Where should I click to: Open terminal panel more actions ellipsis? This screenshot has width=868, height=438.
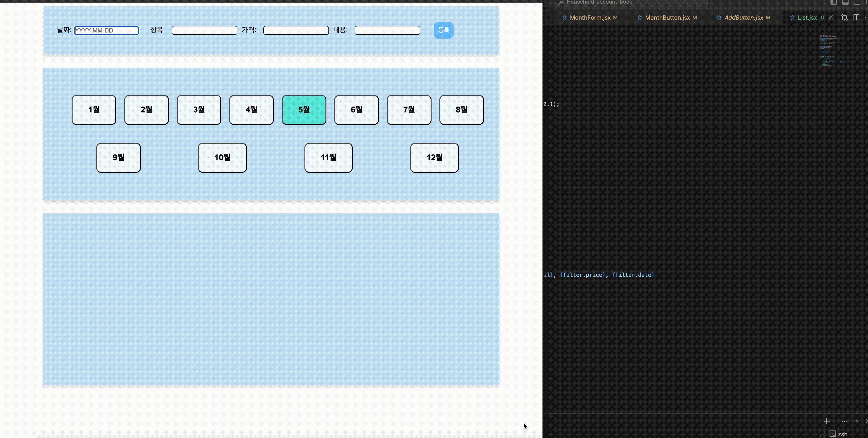click(x=844, y=421)
